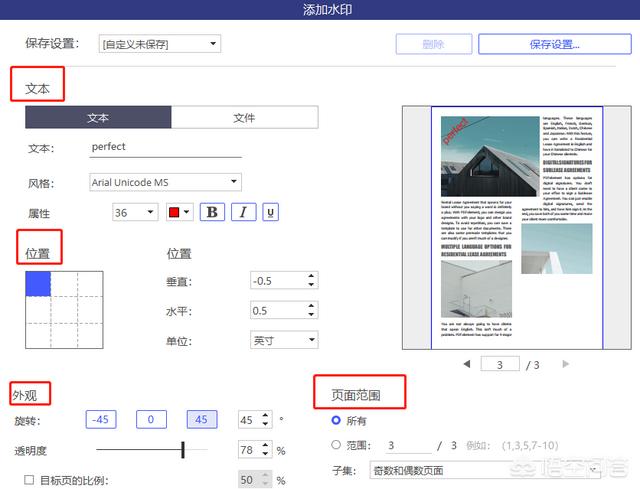The image size is (640, 489).
Task: Toggle Bold text formatting
Action: 212,212
